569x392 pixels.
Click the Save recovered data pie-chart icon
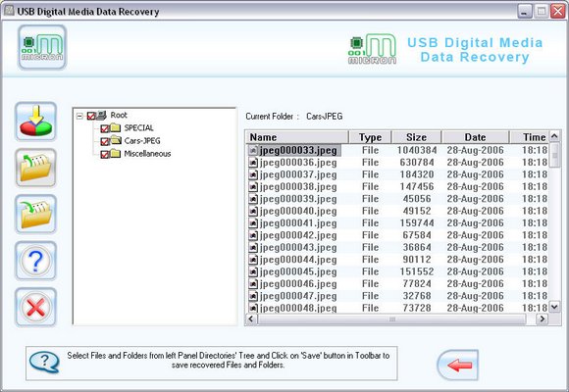pyautogui.click(x=35, y=122)
